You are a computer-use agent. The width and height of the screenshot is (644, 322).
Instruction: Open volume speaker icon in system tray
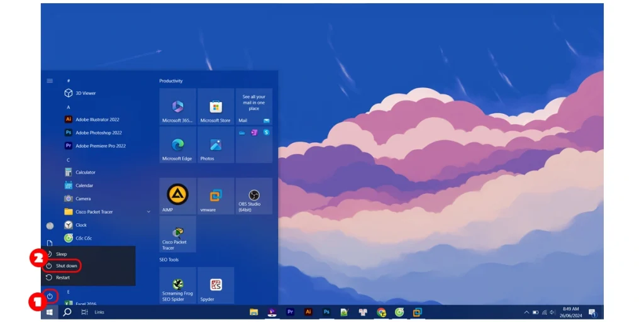(x=553, y=312)
